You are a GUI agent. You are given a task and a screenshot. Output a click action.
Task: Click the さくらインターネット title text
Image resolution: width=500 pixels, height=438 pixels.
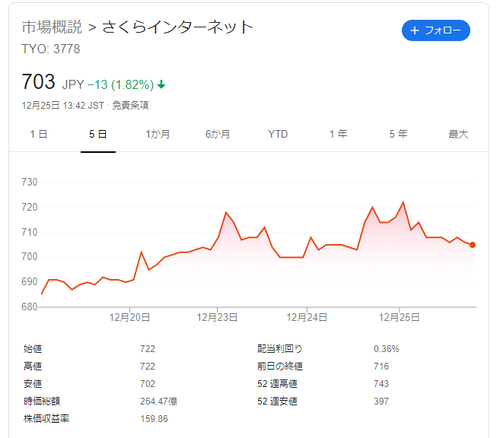177,27
